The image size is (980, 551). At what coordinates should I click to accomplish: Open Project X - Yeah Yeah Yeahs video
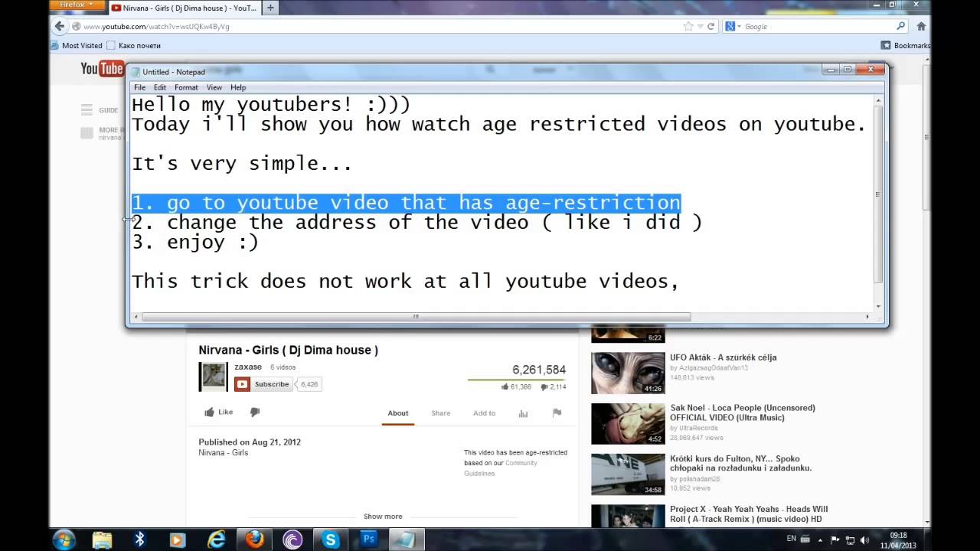point(749,514)
